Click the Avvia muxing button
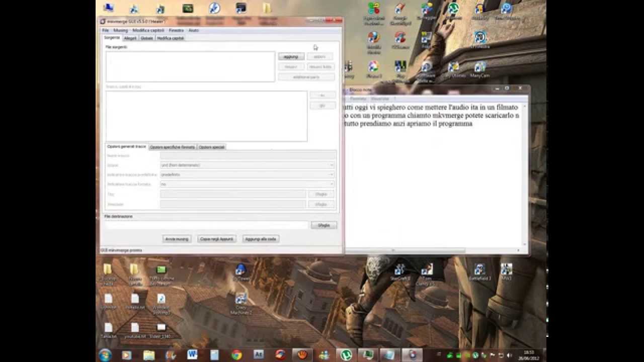This screenshot has width=644, height=362. click(x=177, y=239)
